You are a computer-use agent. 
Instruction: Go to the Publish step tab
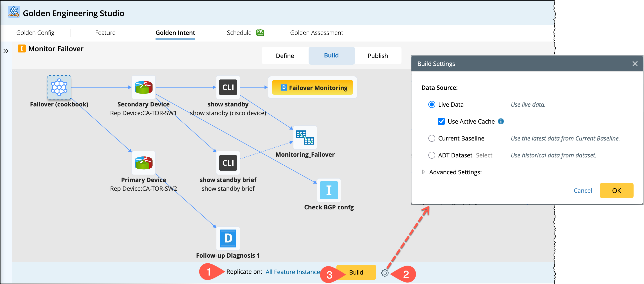377,56
